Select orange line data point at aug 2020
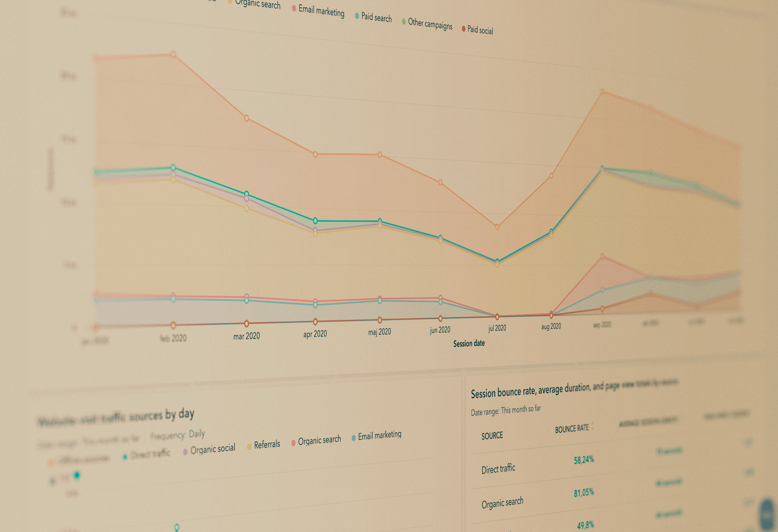Image resolution: width=778 pixels, height=532 pixels. coord(551,176)
